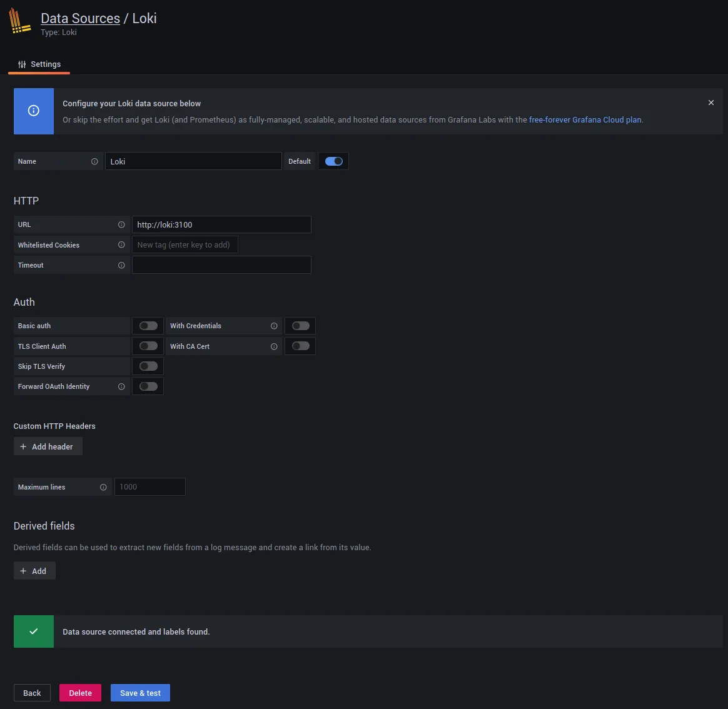
Task: Dismiss the Configure Loki info banner
Action: (711, 103)
